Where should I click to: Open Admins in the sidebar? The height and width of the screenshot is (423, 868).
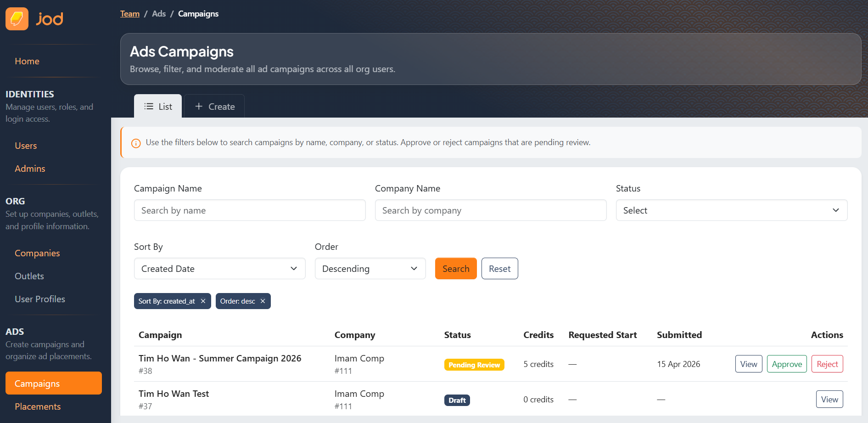pyautogui.click(x=30, y=169)
